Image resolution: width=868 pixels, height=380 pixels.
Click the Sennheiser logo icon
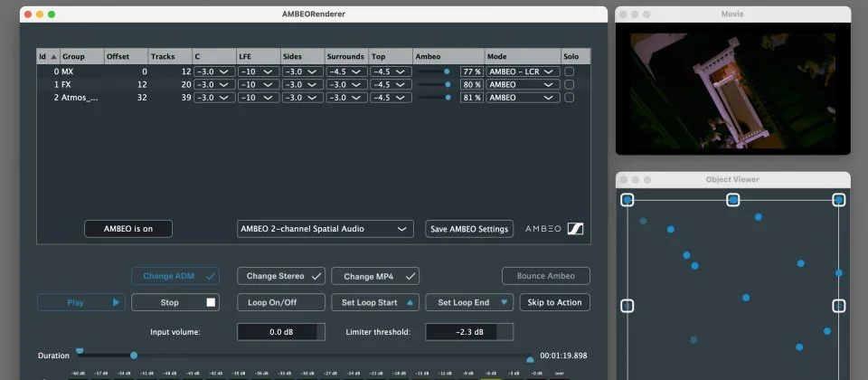pyautogui.click(x=575, y=229)
